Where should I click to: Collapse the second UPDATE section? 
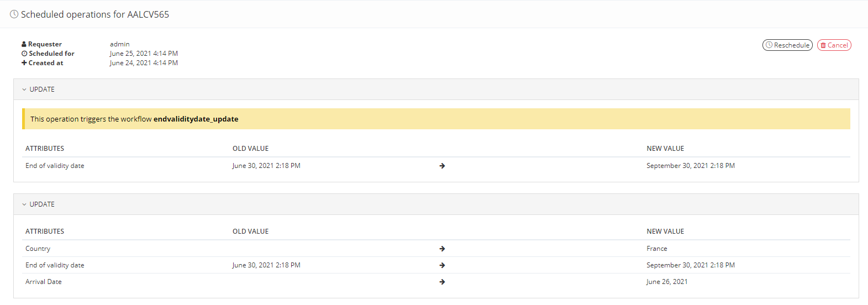[24, 204]
